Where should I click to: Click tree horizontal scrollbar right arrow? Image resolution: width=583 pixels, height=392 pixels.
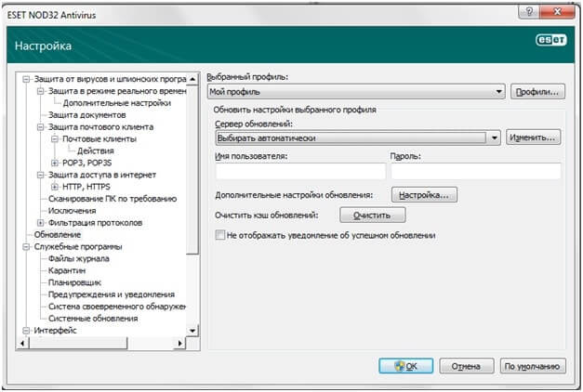180,344
